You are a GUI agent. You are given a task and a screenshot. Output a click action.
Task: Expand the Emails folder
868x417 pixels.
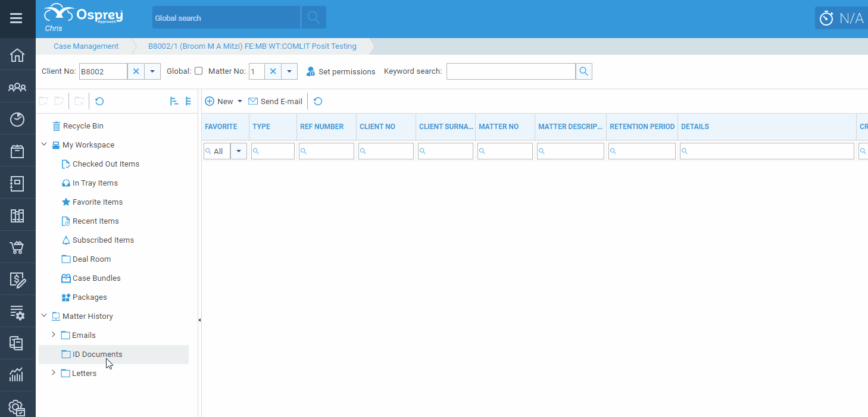(x=54, y=335)
